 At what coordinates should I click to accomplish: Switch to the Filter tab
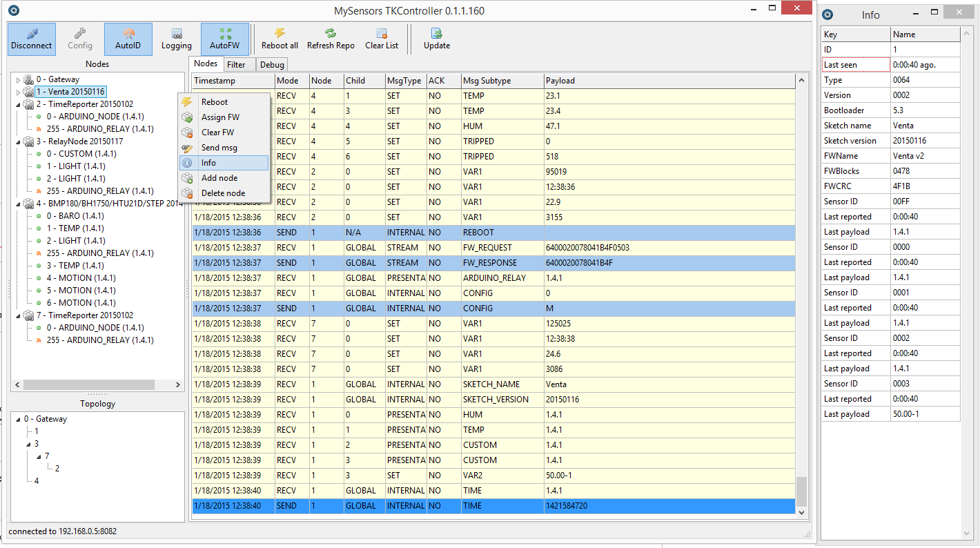pos(236,65)
